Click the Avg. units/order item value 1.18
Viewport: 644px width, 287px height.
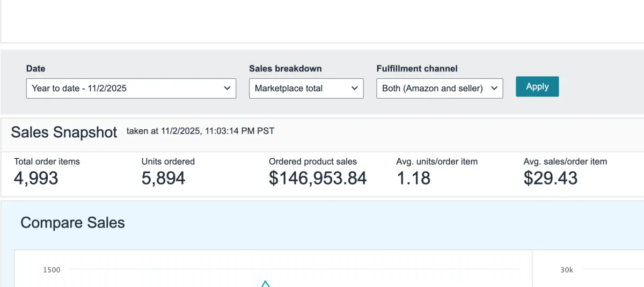click(x=413, y=178)
